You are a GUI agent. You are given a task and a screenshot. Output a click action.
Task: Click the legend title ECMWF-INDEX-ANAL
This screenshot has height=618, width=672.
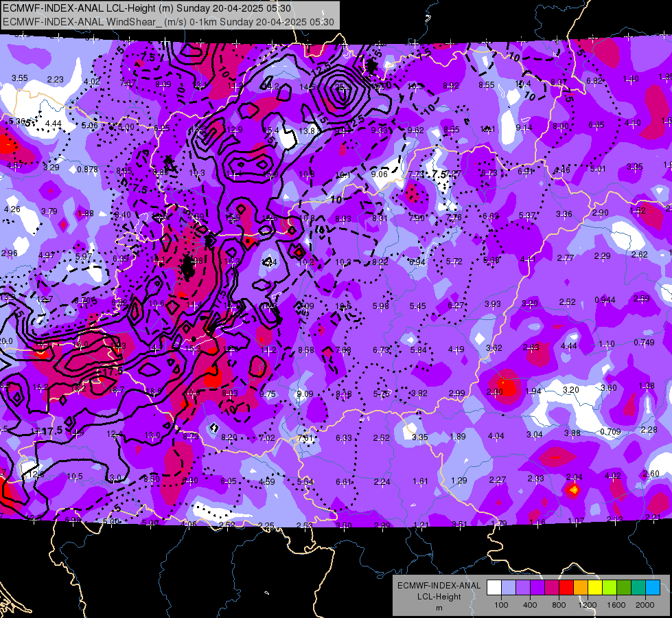439,586
